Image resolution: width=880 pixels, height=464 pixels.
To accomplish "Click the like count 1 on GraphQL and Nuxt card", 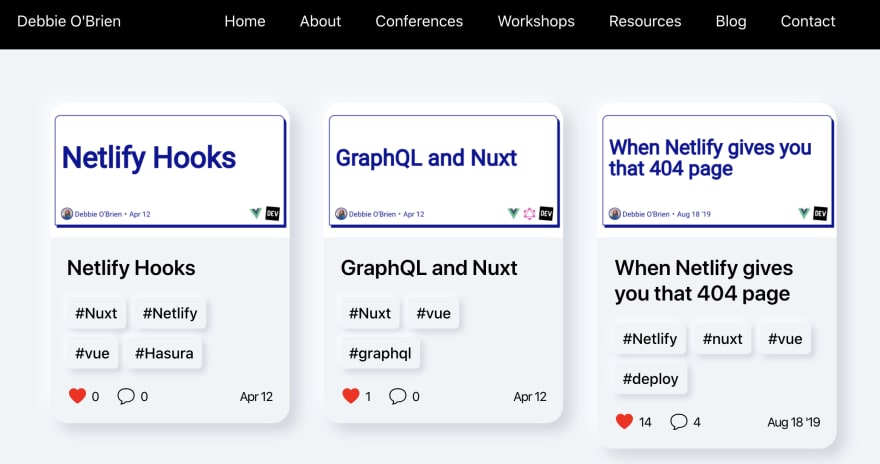I will (x=368, y=397).
